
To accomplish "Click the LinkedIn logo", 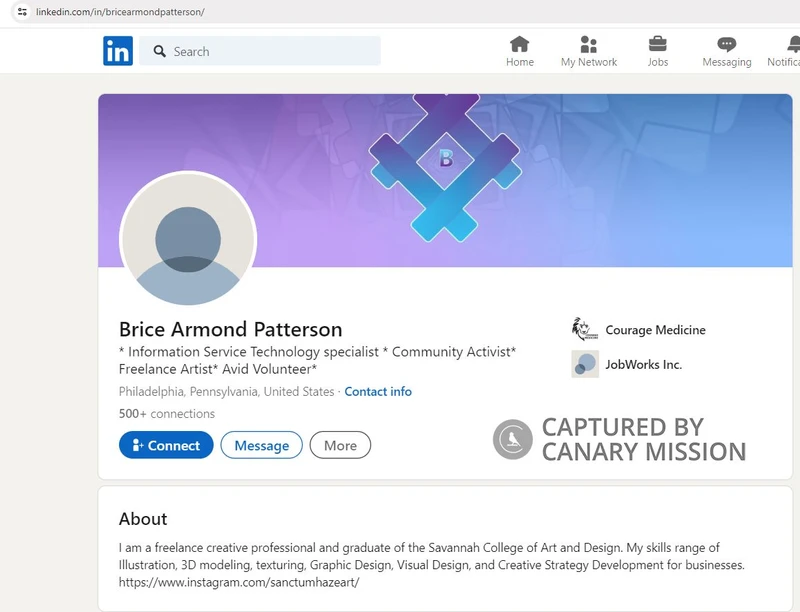I will (x=117, y=50).
